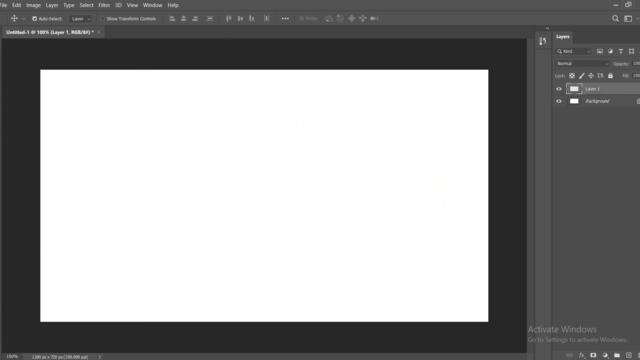Click the Background layer thumbnail
Screen dimensions: 640x360
pyautogui.click(x=574, y=101)
